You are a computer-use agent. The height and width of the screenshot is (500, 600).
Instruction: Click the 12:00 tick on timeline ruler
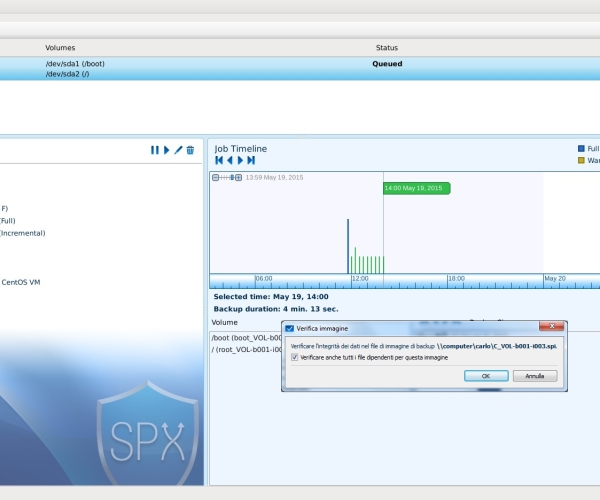tap(360, 279)
